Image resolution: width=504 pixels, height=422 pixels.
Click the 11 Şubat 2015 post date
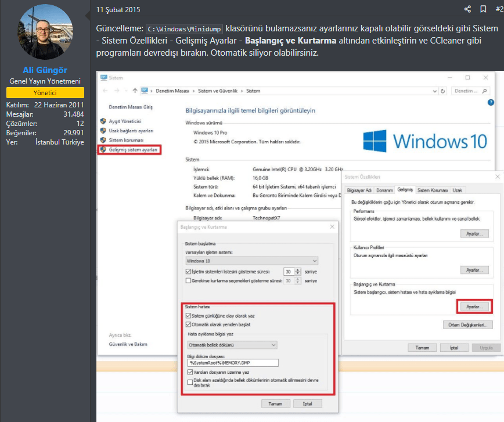pyautogui.click(x=118, y=10)
